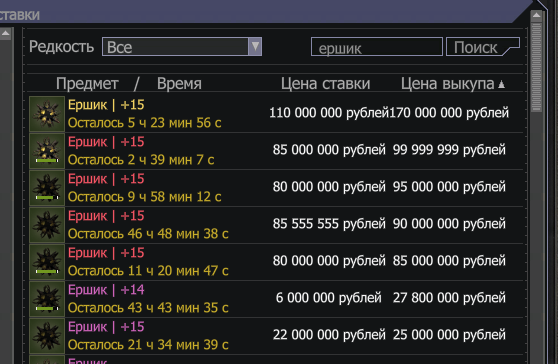Click the item icon of the 99 999 999 рублей lot
The width and height of the screenshot is (558, 364).
(x=47, y=151)
